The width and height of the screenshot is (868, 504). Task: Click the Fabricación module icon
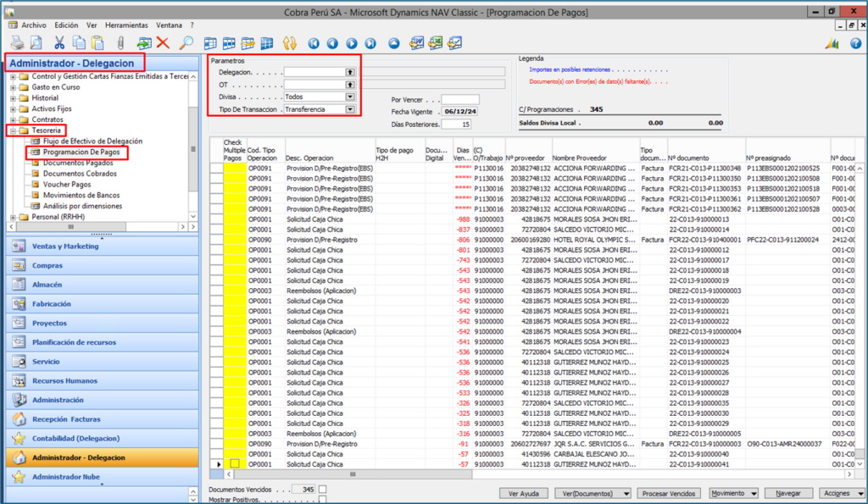19,304
